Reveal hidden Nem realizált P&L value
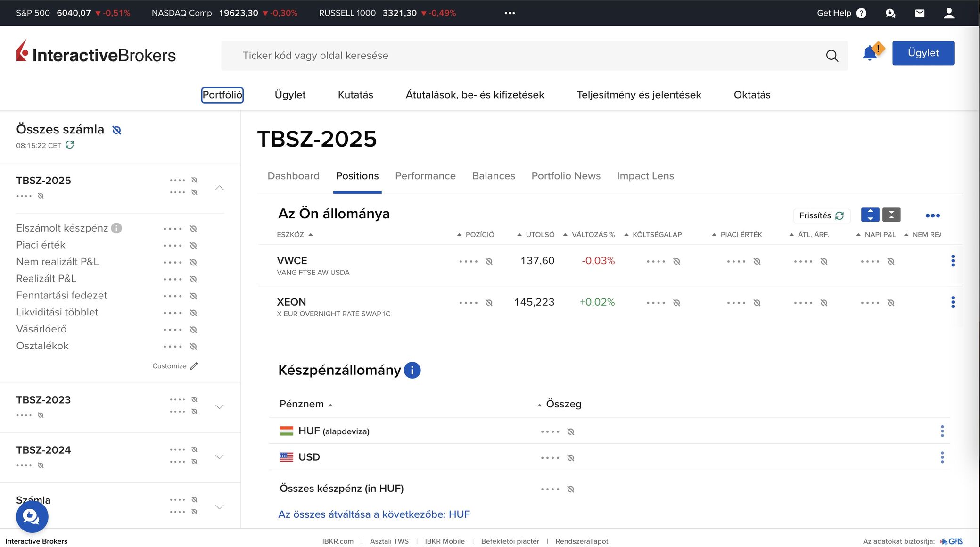The height and width of the screenshot is (547, 980). (x=193, y=262)
